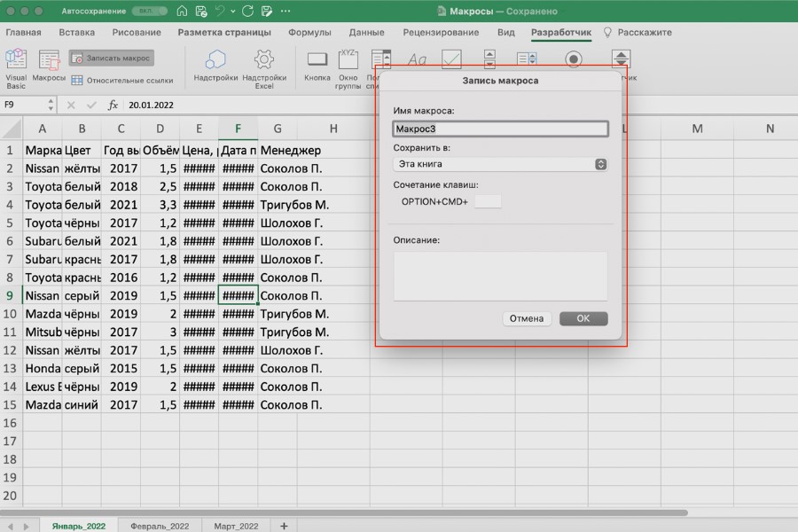Click the horizontal scrollbar at bottom
The image size is (798, 532).
pos(355,512)
